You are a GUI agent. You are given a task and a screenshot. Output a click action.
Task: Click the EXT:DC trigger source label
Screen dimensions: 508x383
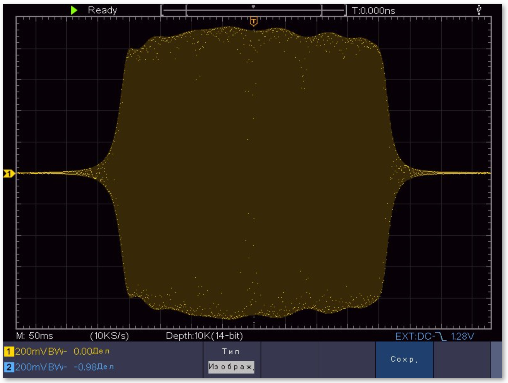[x=415, y=336]
